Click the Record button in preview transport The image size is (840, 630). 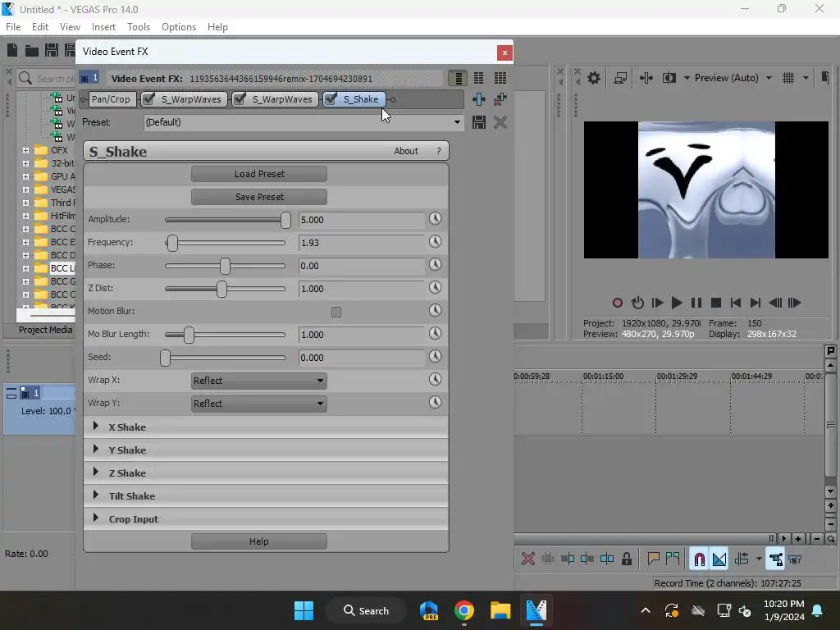click(617, 304)
